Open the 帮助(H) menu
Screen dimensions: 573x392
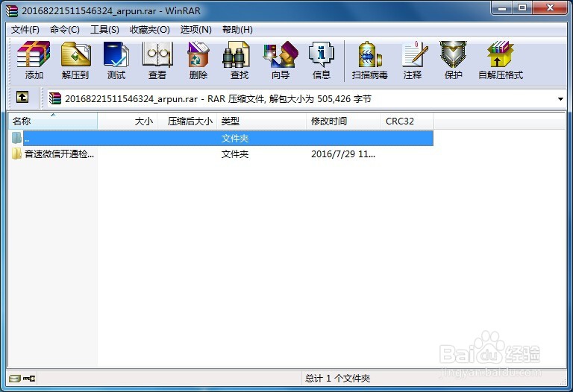click(x=237, y=30)
